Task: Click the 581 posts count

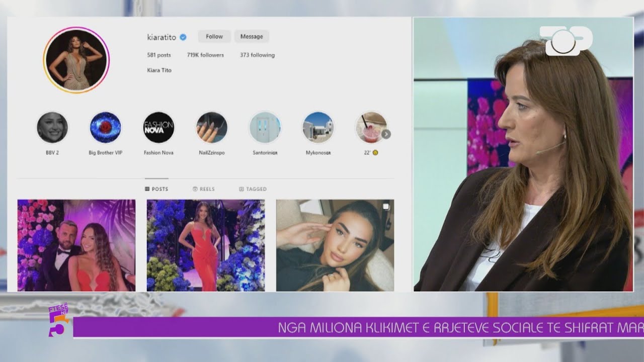Action: coord(158,55)
